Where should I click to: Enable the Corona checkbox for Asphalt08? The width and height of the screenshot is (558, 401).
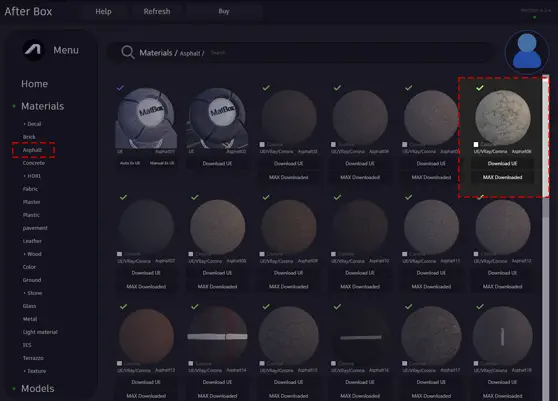click(191, 254)
